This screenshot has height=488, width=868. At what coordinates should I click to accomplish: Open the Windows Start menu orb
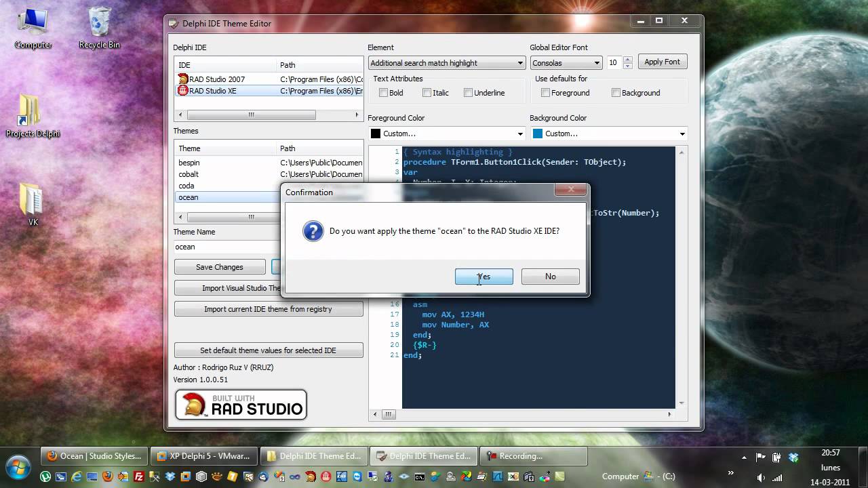[x=18, y=468]
